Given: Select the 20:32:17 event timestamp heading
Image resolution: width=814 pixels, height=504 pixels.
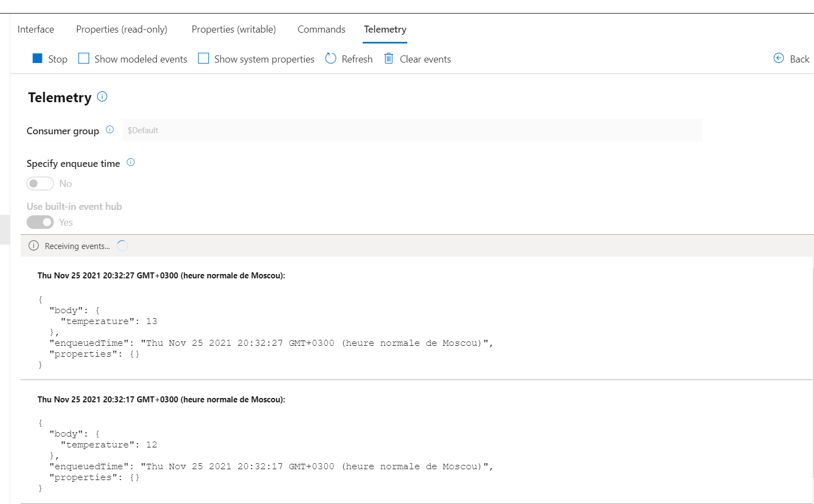Looking at the screenshot, I should coord(161,400).
